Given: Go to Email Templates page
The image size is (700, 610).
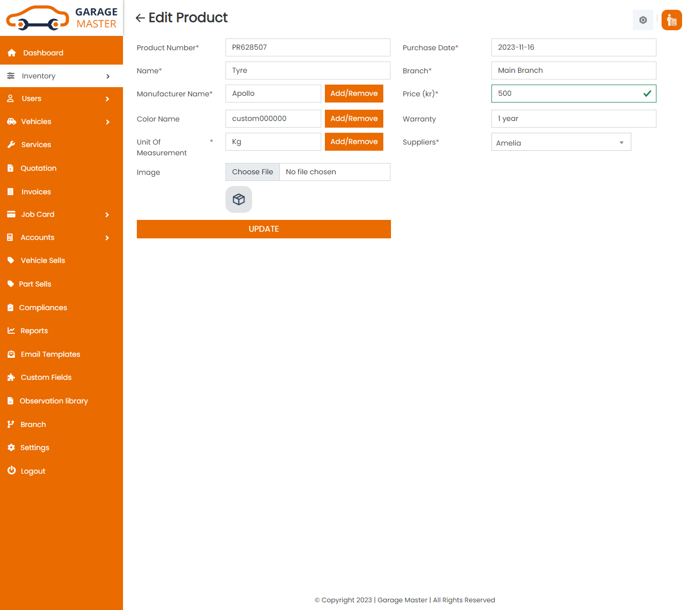Looking at the screenshot, I should point(50,354).
